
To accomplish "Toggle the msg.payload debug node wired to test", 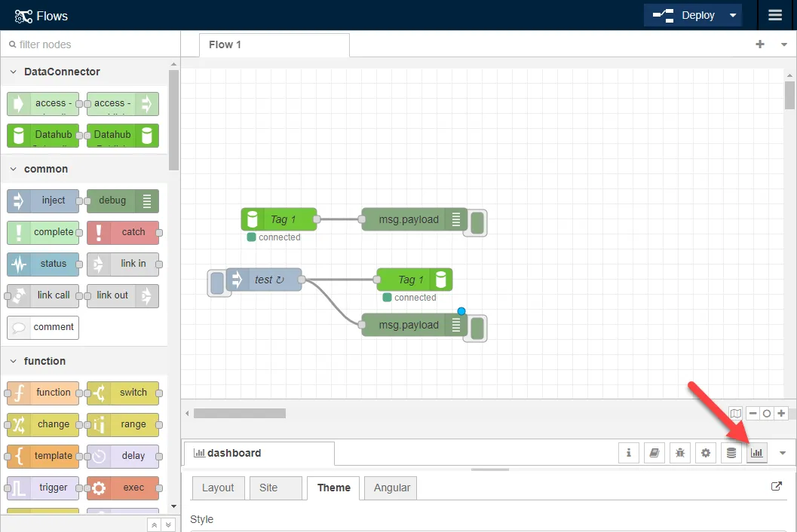I will (x=477, y=329).
